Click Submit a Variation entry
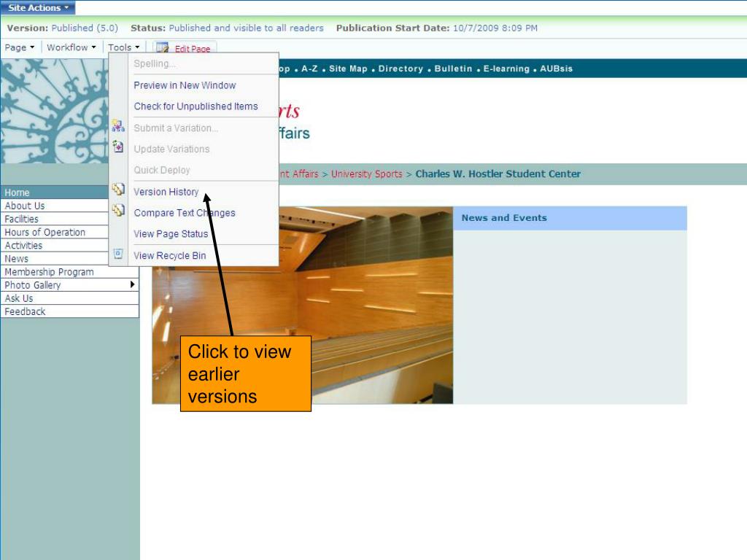 point(176,128)
